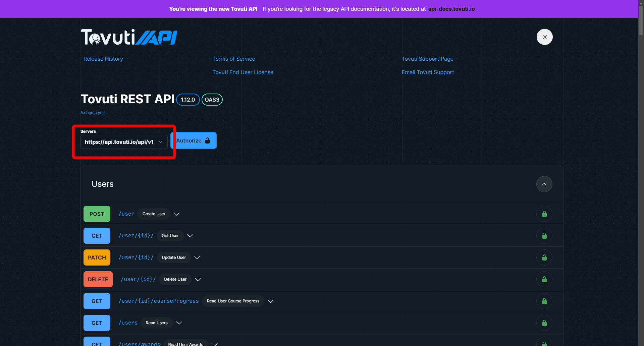Open the Tovuti Support Page link
The width and height of the screenshot is (644, 346).
pos(428,59)
